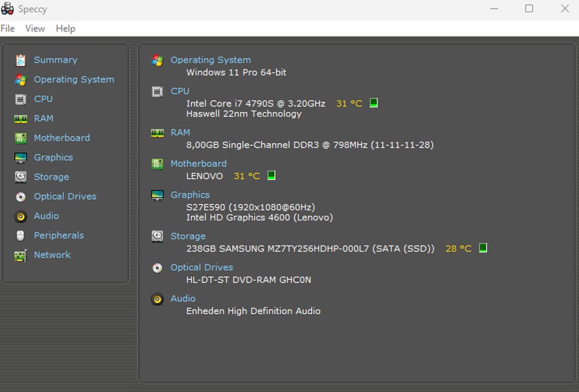Show Audio section from sidebar
The width and height of the screenshot is (579, 392).
click(x=46, y=216)
